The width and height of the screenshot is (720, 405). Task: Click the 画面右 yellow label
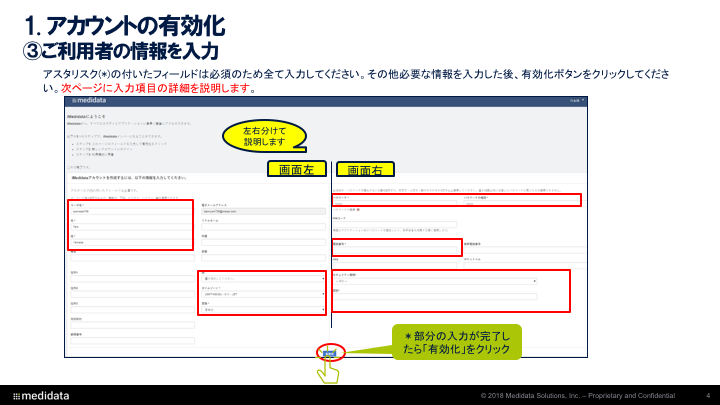tap(365, 170)
